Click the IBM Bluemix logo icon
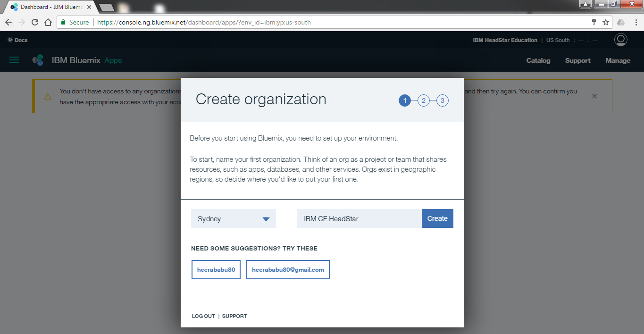The height and width of the screenshot is (334, 644). [38, 60]
